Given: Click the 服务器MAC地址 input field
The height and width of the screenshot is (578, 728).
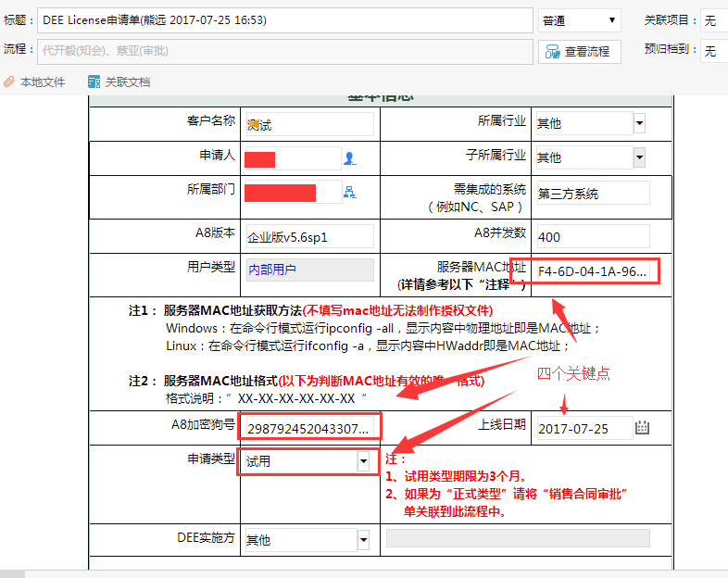Looking at the screenshot, I should point(593,271).
